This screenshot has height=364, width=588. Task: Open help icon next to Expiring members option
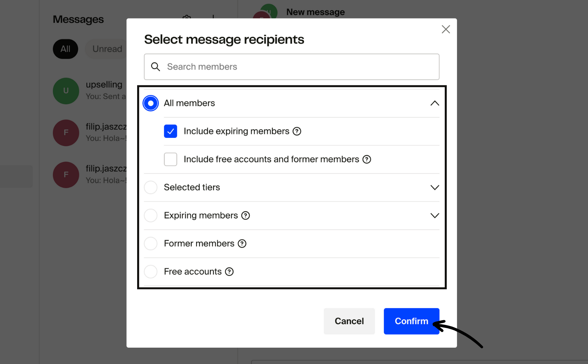pyautogui.click(x=246, y=215)
